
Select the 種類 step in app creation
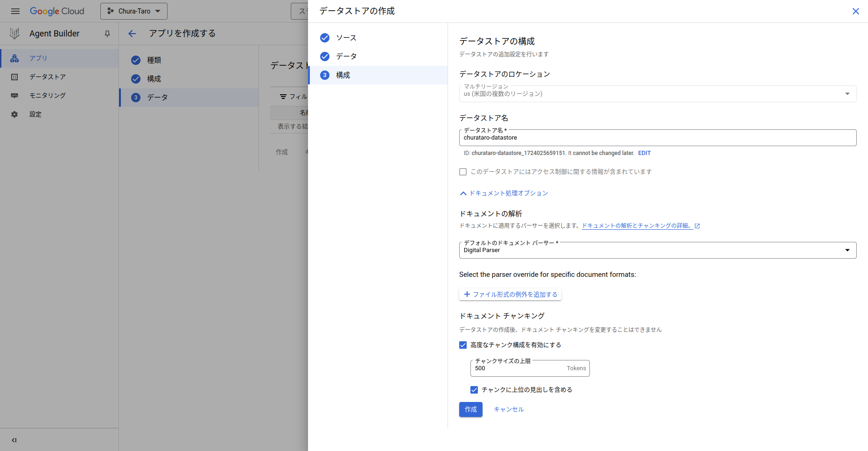coord(189,60)
